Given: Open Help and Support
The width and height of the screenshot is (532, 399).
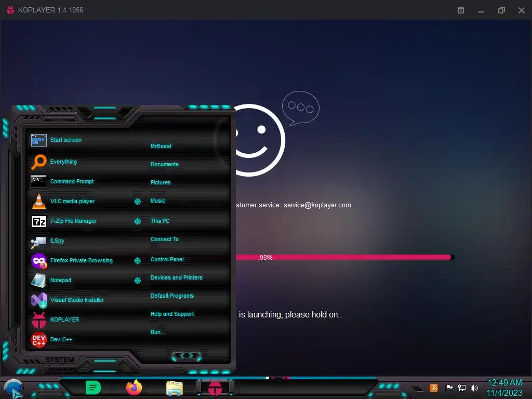Looking at the screenshot, I should point(172,314).
